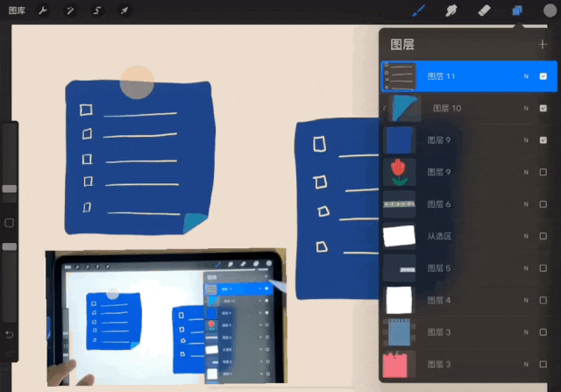The image size is (561, 392).
Task: Open blend mode N for blue notepad 图层 3
Action: pos(526,332)
